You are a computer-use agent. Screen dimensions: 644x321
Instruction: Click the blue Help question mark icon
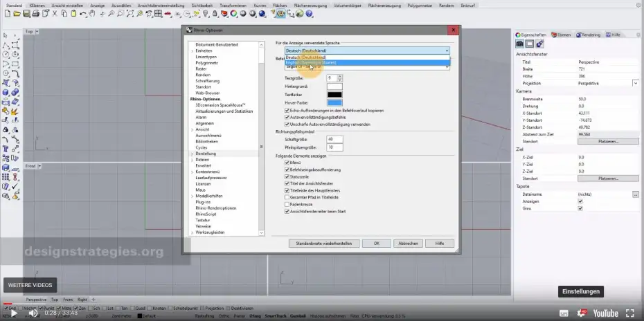click(310, 14)
